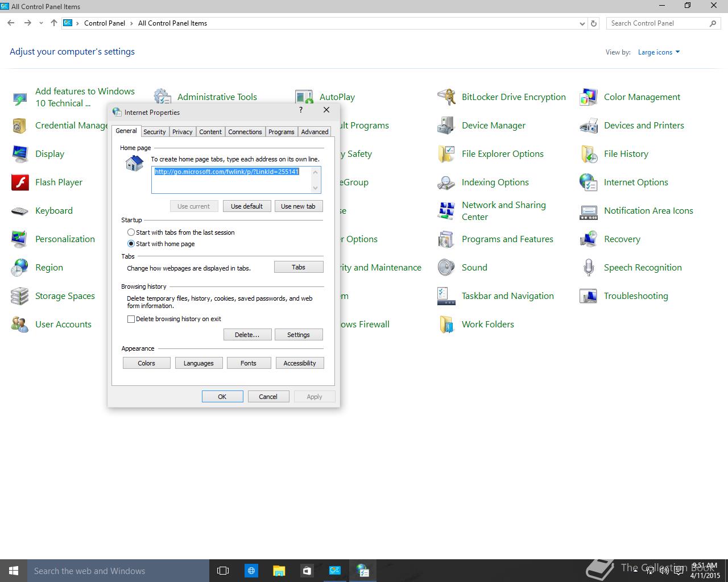Screen dimensions: 728x582
Task: Open the Devices and Printers icon
Action: tap(589, 126)
